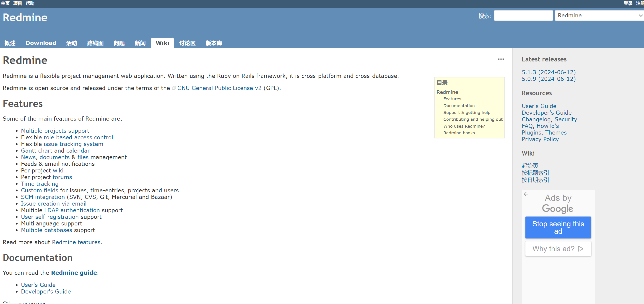The width and height of the screenshot is (644, 304).
Task: Click the AdChoices icon beside Why this ad
Action: [581, 249]
